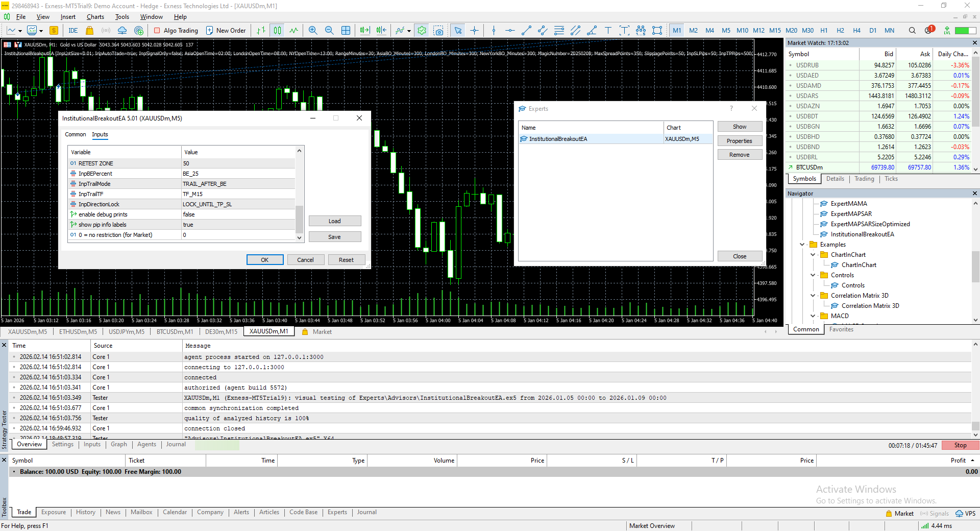Select the draw vertical line tool
The height and width of the screenshot is (531, 980).
click(x=494, y=31)
